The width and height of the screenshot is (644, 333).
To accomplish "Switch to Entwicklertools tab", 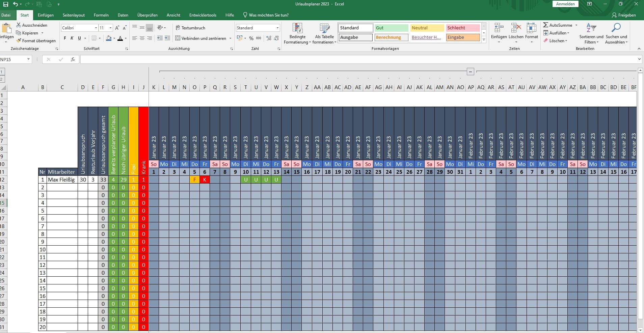I will 203,15.
